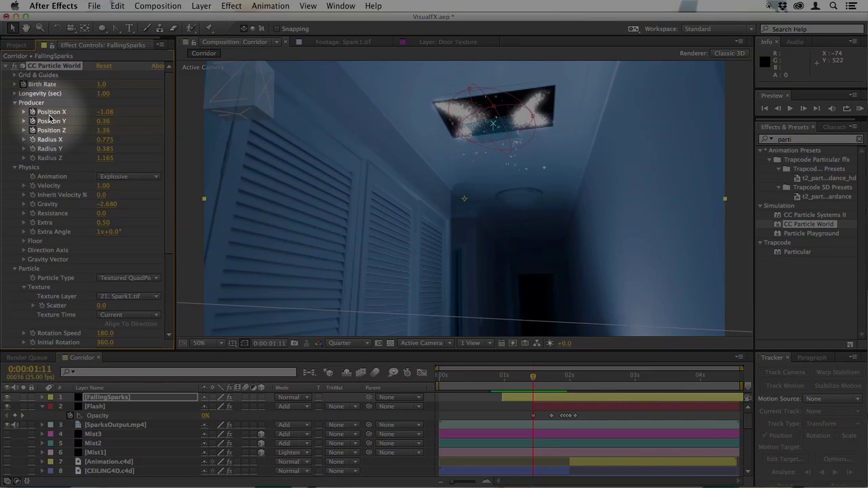Select the Type tool
This screenshot has width=868, height=488.
130,28
